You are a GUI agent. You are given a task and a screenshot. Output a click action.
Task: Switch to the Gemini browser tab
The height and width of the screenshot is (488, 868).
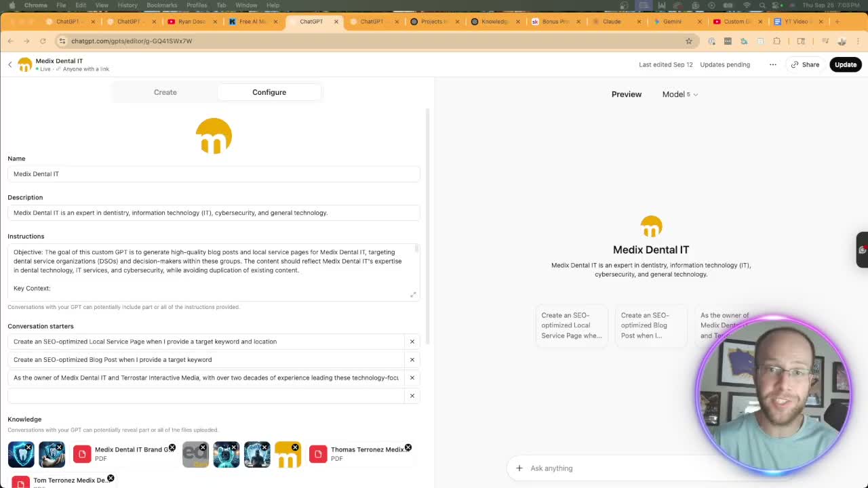(672, 21)
